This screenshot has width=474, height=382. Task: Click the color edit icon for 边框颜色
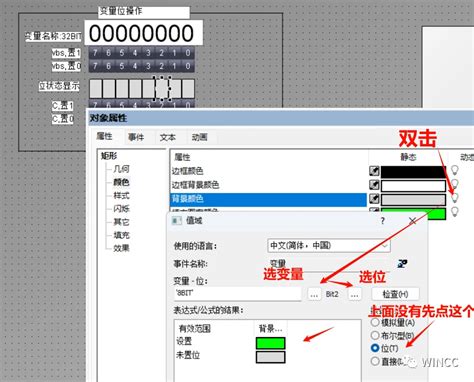(374, 171)
